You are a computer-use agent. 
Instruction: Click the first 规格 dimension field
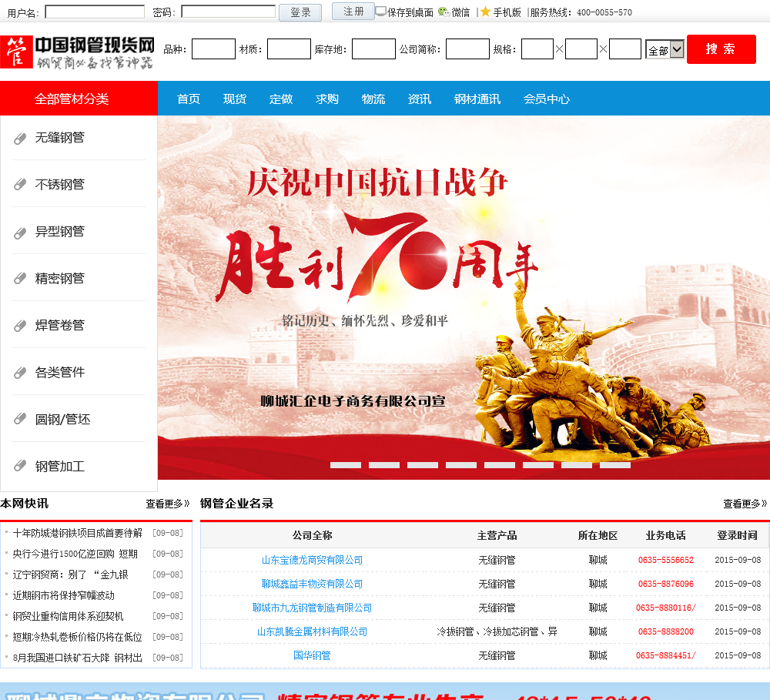[537, 49]
